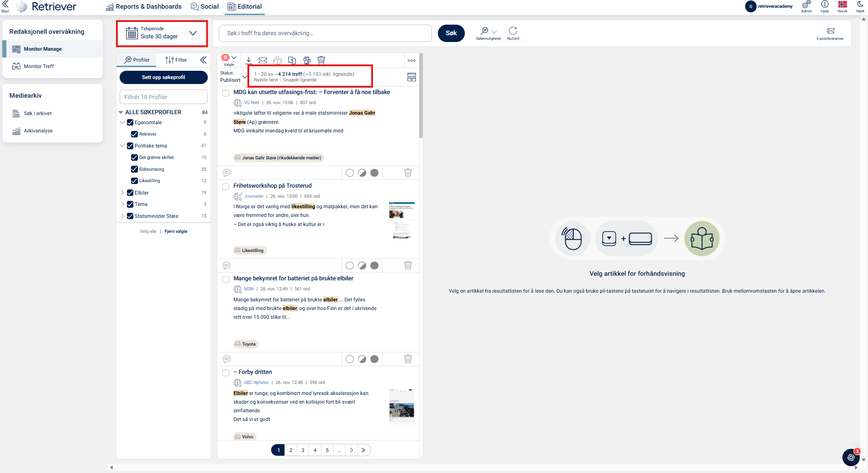Open Reports & Dashboards tab
This screenshot has height=473, width=868.
pyautogui.click(x=144, y=6)
